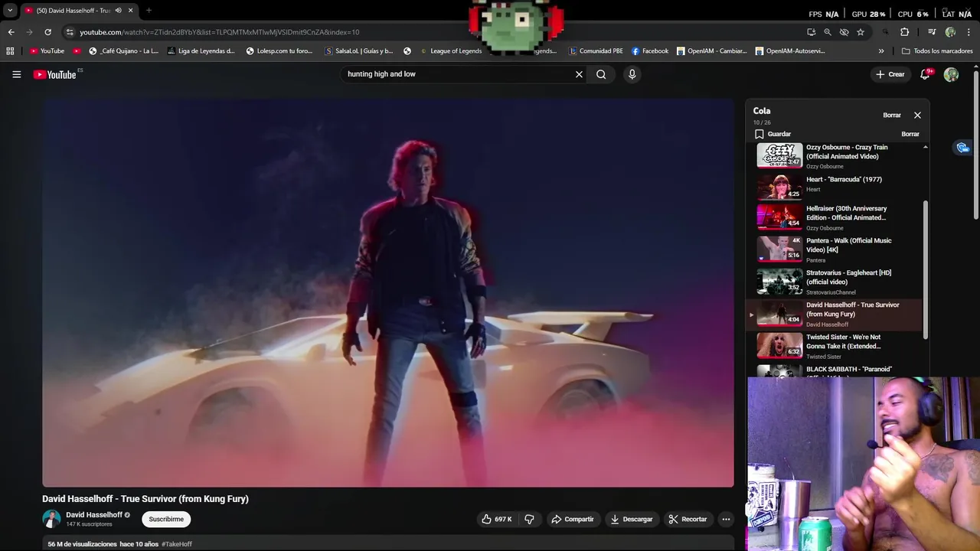Open the browser apps grid shortcut
This screenshot has width=980, height=551.
(10, 51)
